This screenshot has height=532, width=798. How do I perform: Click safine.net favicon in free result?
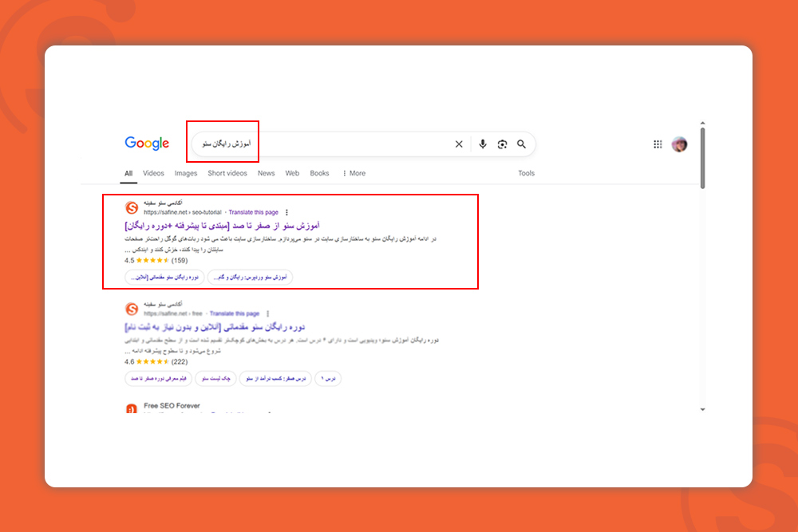(132, 309)
